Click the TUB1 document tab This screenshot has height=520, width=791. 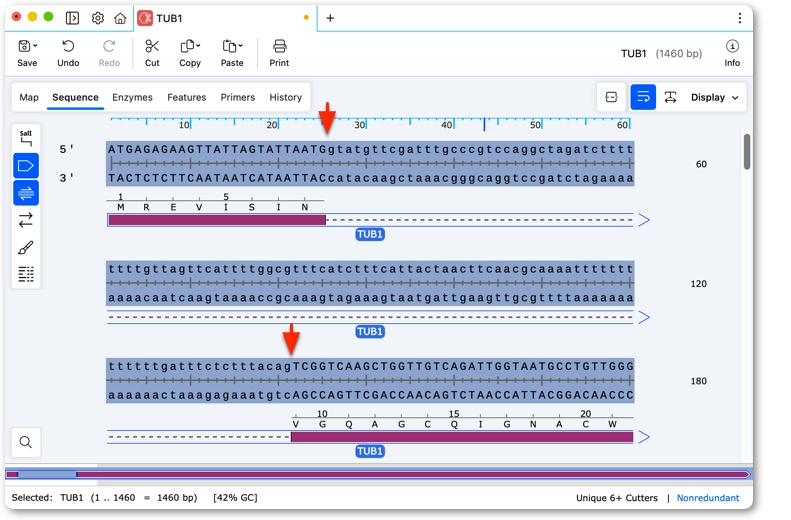click(225, 18)
